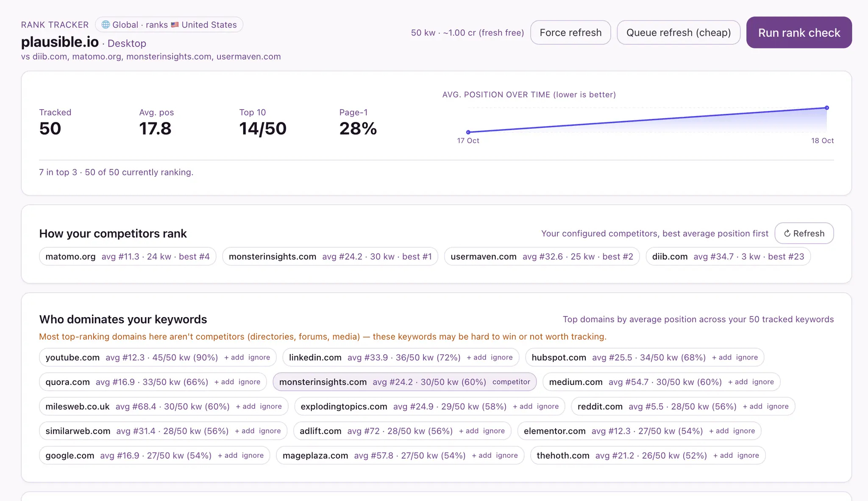Add milesweb.co.uk as competitor
Viewport: 868px width, 501px height.
246,407
